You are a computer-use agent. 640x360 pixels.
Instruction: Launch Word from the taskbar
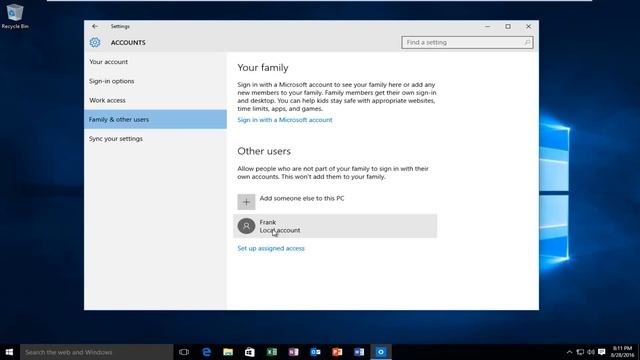tap(359, 352)
